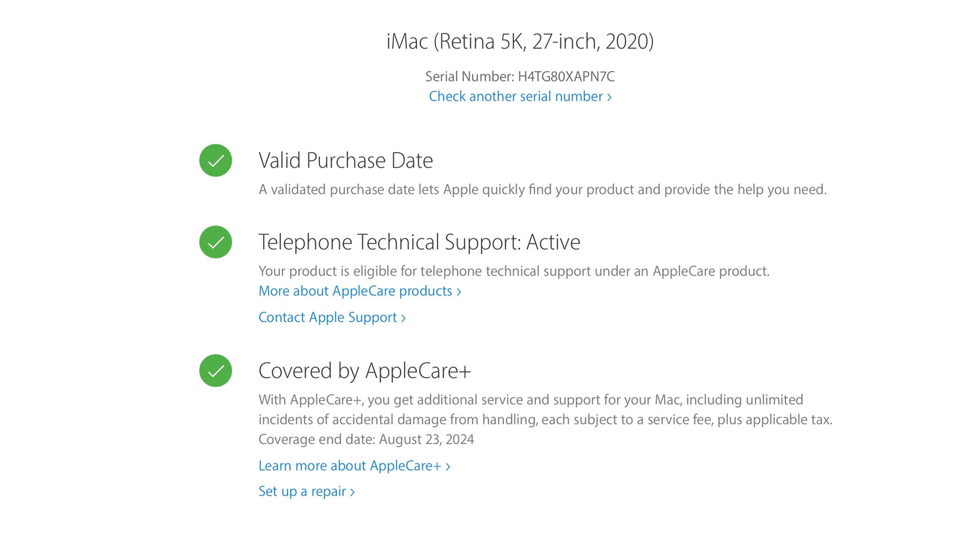980x545 pixels.
Task: Open Learn more about AppleCare+ link
Action: (x=350, y=466)
